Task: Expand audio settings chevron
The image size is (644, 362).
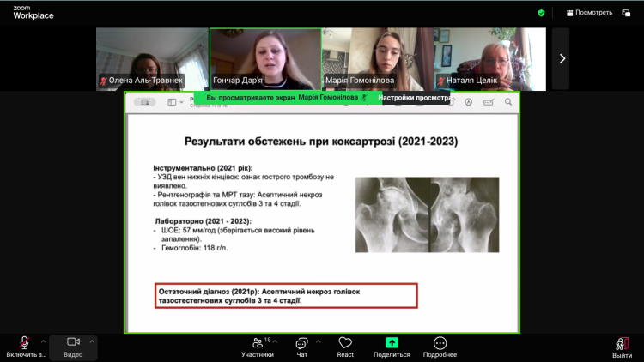Action: [44, 341]
